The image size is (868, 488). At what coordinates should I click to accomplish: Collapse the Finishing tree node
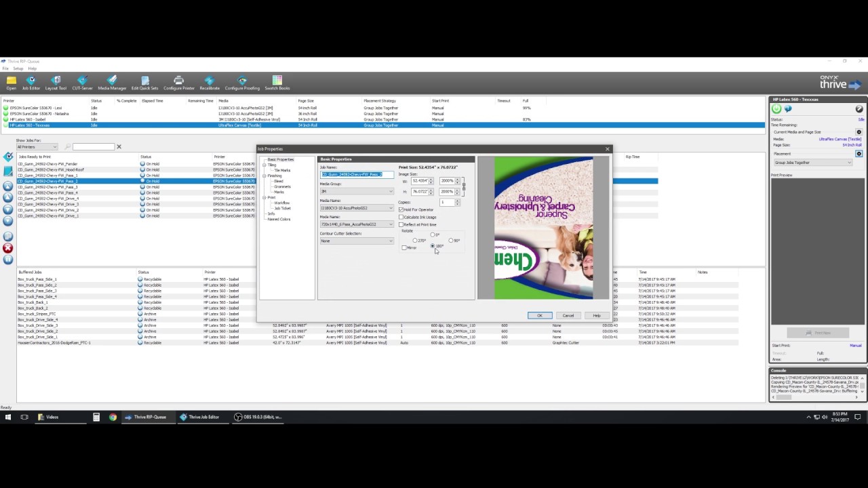pyautogui.click(x=264, y=176)
